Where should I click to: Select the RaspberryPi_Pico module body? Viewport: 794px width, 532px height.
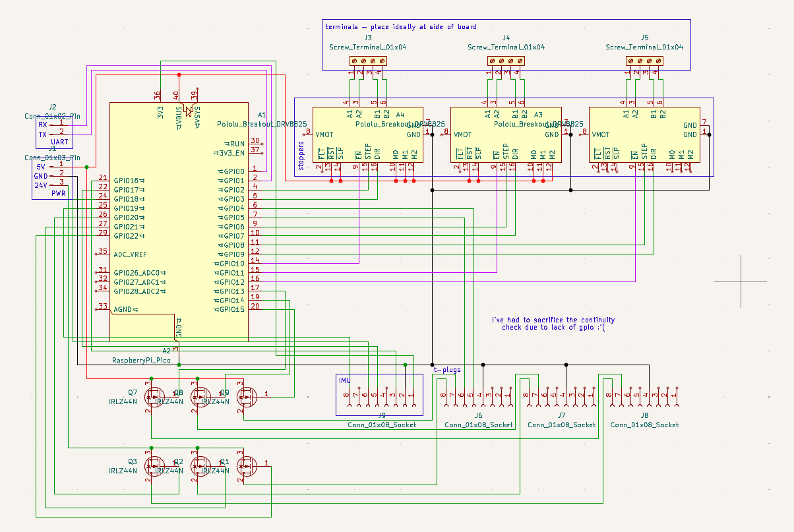pos(179,222)
